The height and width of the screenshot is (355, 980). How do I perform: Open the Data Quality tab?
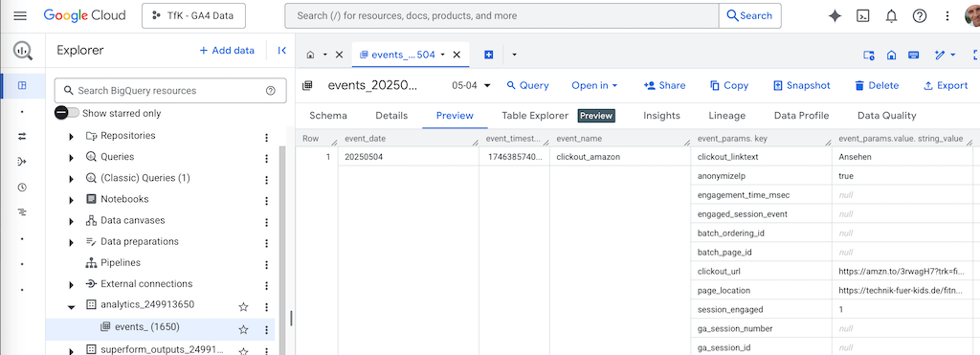click(x=886, y=116)
